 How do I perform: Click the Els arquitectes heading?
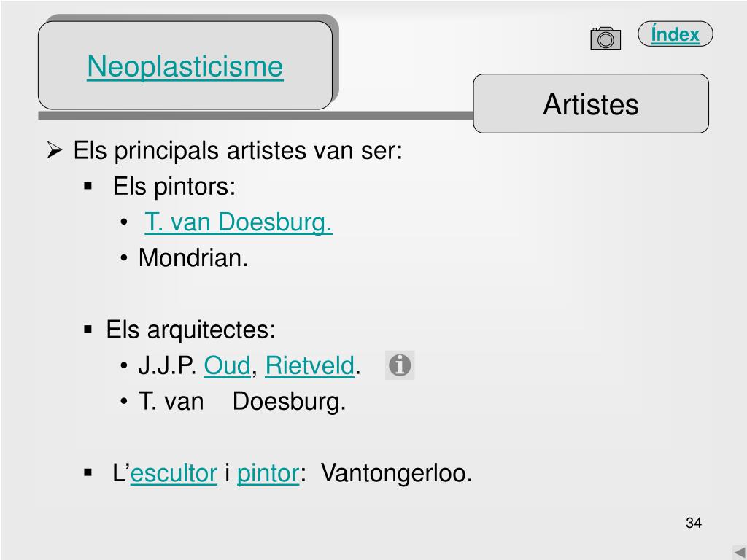[190, 330]
